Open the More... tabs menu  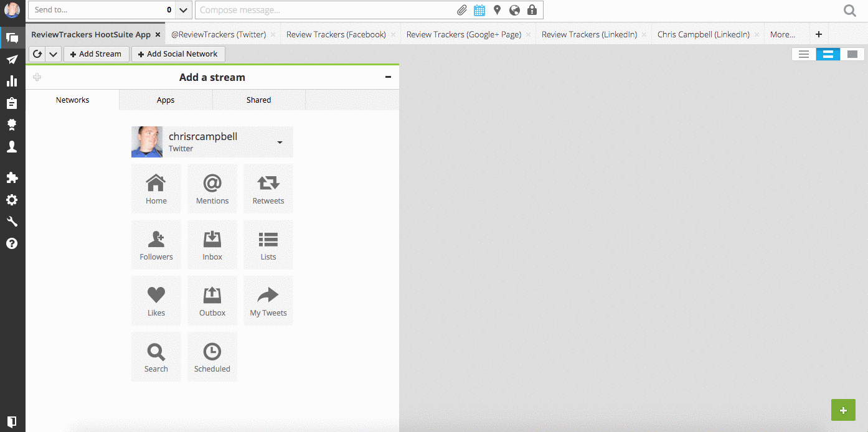[x=783, y=35]
